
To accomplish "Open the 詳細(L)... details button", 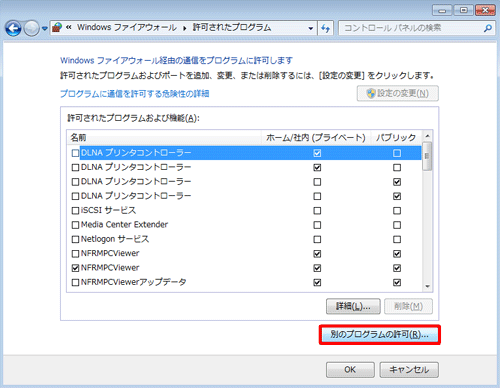I will pos(353,306).
